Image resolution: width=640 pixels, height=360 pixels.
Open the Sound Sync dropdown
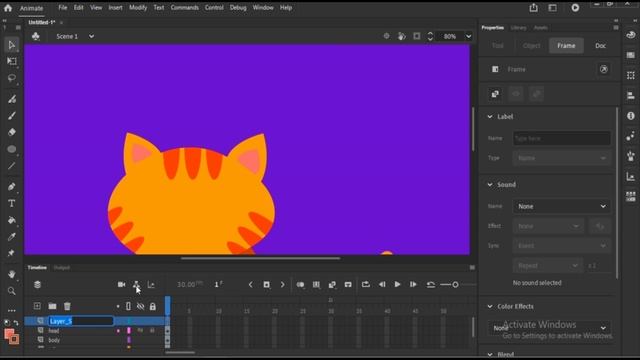pyautogui.click(x=562, y=246)
